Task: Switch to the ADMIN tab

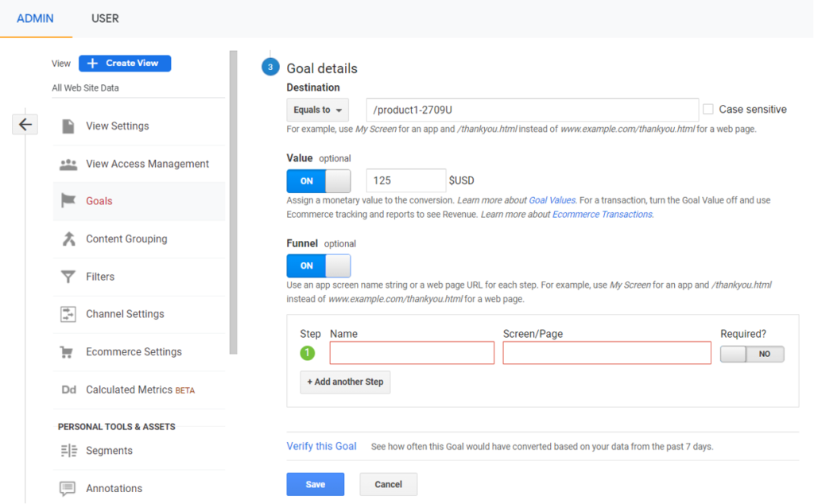Action: (x=36, y=18)
